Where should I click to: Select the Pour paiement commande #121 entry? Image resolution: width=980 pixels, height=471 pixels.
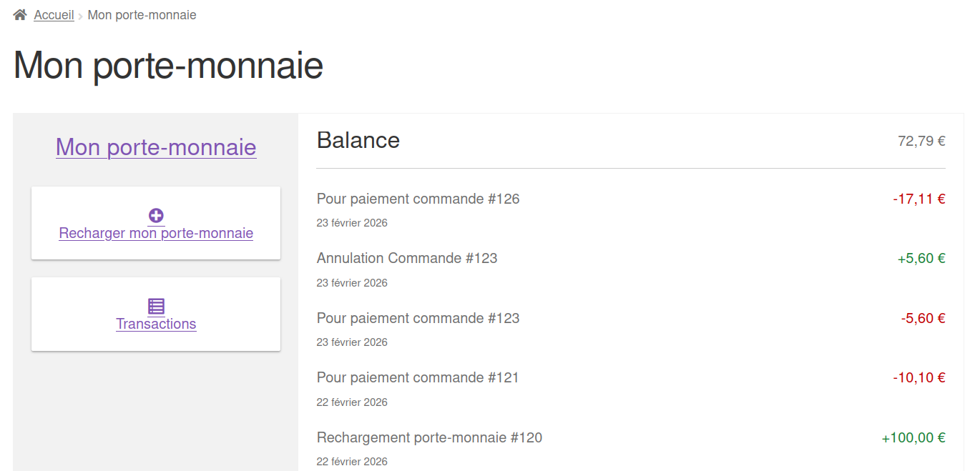(417, 377)
